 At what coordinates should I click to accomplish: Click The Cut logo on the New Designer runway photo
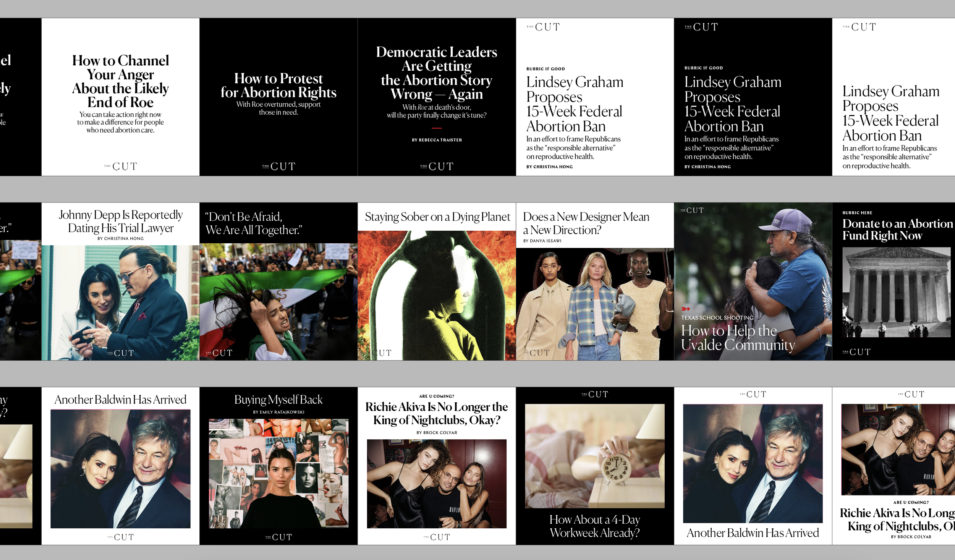[x=537, y=353]
